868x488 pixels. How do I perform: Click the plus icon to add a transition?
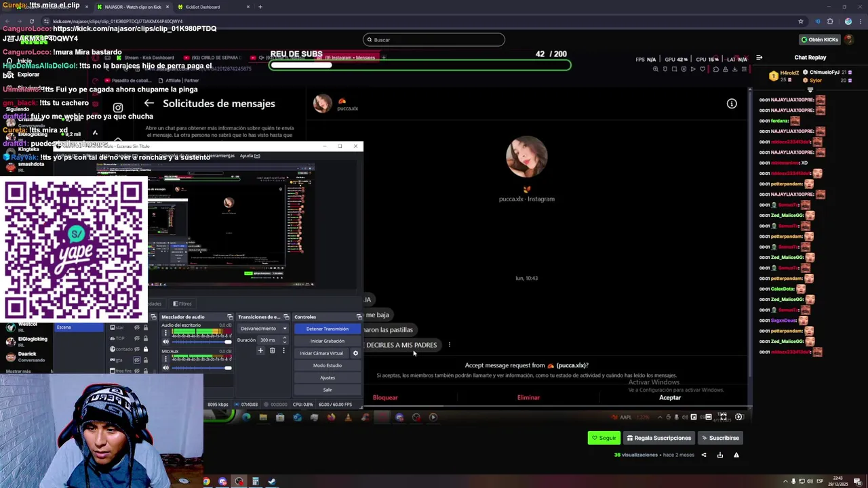[x=260, y=350]
